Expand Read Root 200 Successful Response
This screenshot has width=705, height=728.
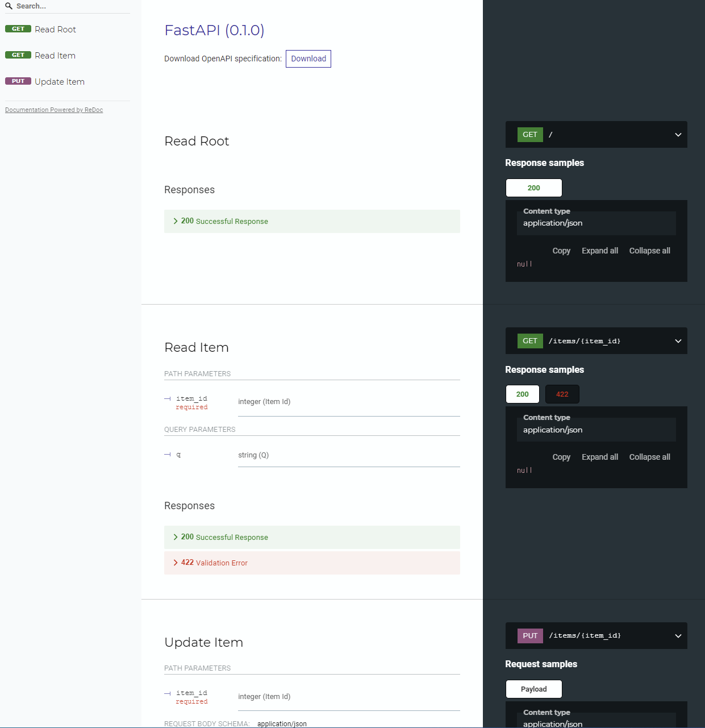point(312,221)
